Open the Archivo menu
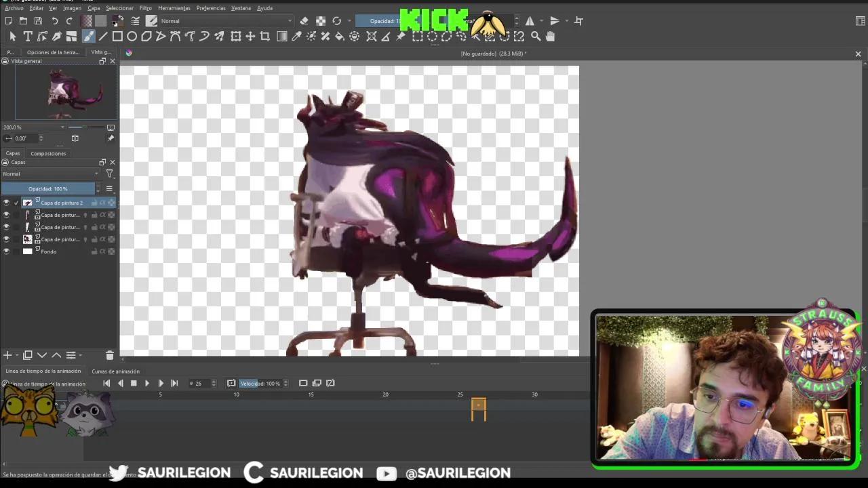Screen dimensions: 868x488 click(x=14, y=8)
